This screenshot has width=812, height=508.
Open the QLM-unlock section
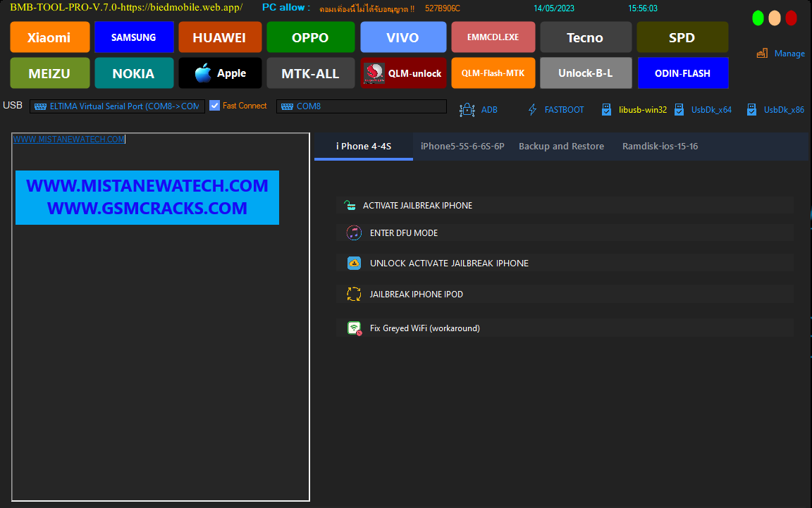(x=403, y=73)
